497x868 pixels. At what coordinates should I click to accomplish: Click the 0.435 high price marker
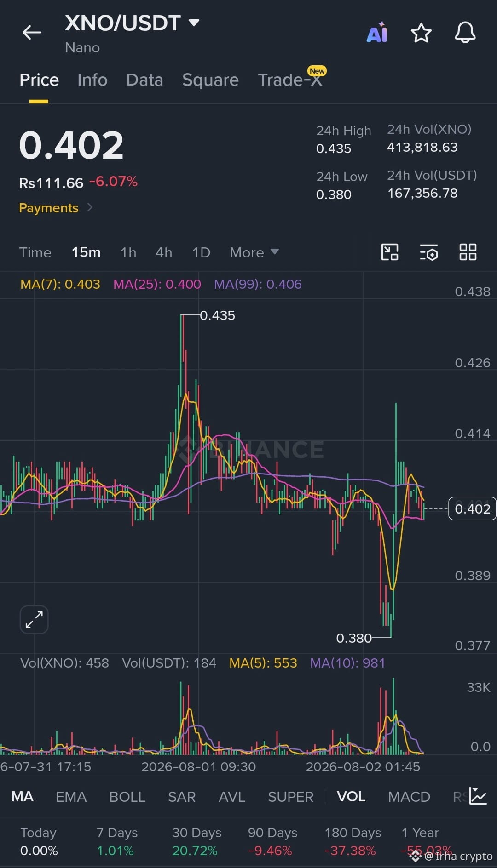pyautogui.click(x=217, y=315)
